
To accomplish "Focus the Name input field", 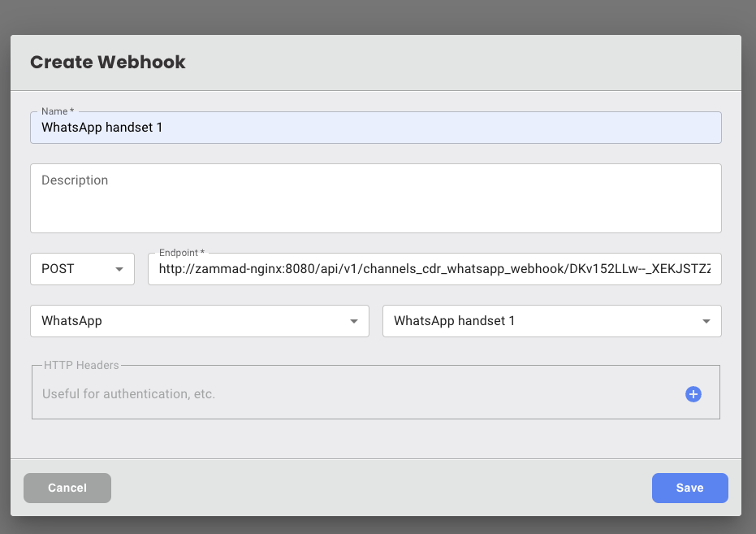I will click(375, 128).
